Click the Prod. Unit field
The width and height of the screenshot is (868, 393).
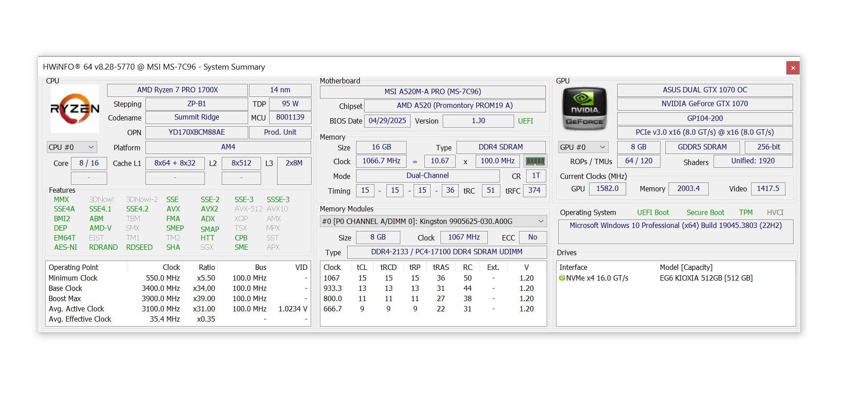[x=280, y=132]
